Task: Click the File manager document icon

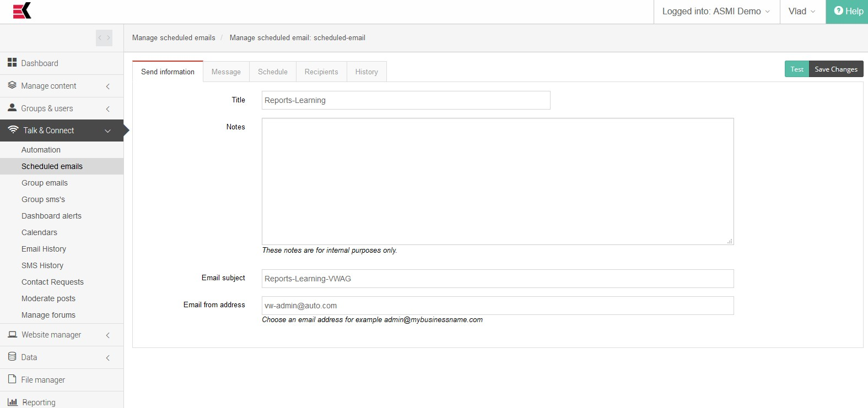Action: 12,379
